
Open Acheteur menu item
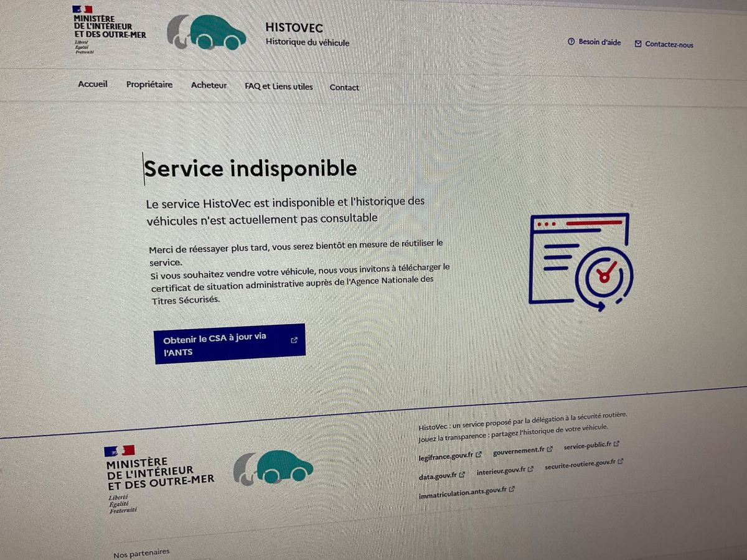209,85
